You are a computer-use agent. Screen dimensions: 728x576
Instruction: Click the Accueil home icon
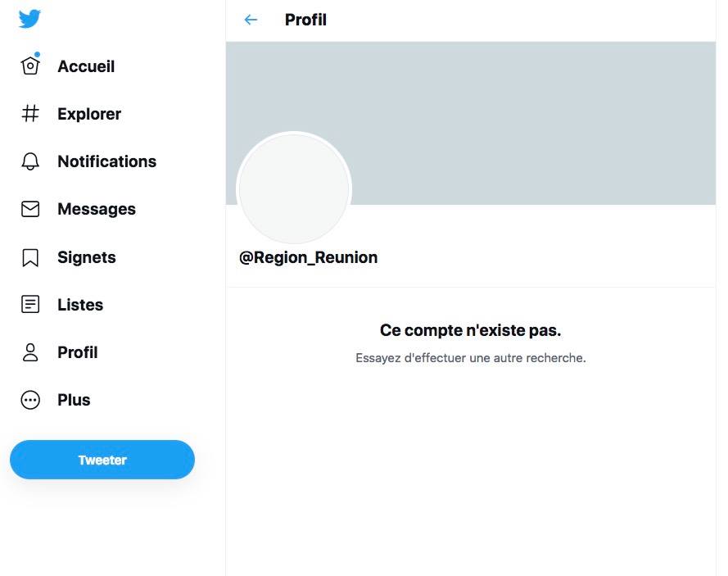[x=30, y=66]
